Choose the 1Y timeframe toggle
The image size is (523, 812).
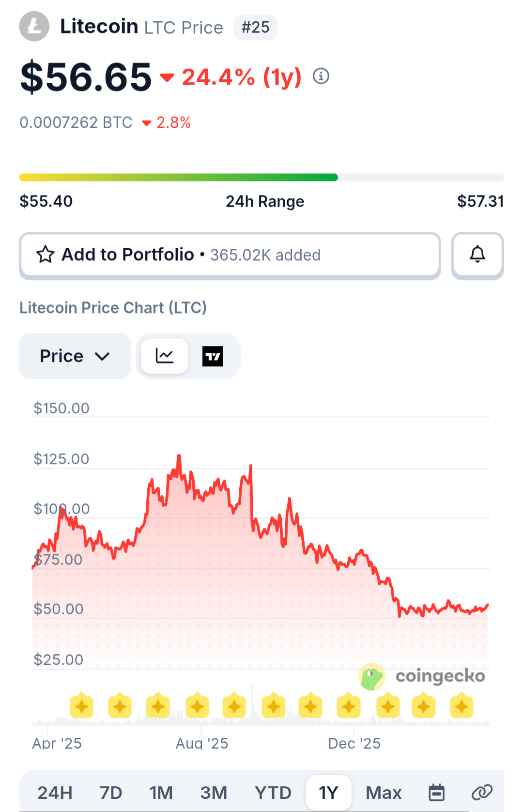(328, 793)
